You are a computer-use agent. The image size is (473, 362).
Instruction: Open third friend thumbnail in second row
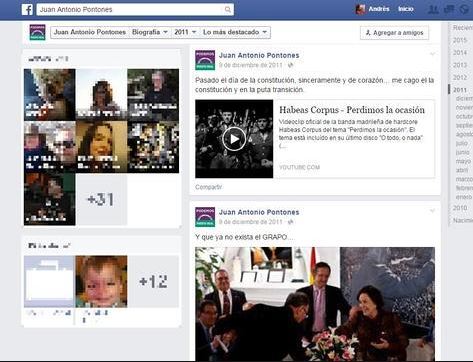pos(153,147)
